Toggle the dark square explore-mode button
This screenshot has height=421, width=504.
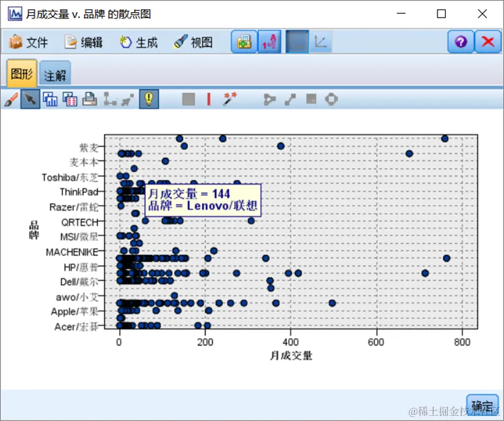(297, 42)
